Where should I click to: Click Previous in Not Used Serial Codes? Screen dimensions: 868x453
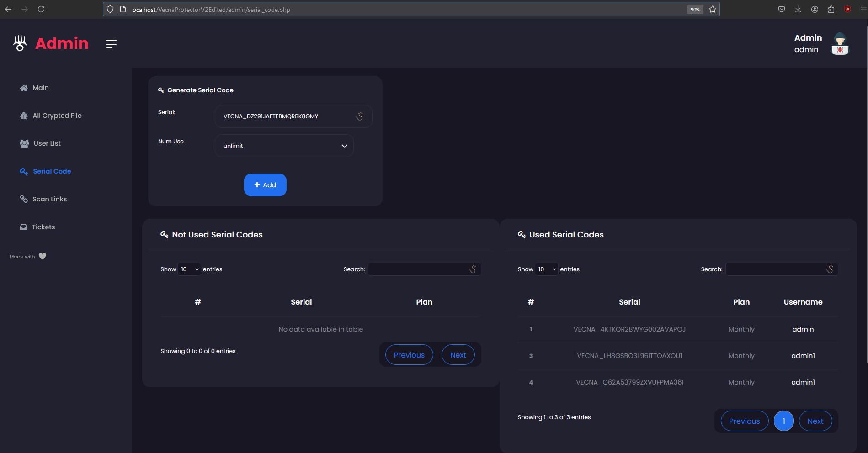[x=409, y=355]
